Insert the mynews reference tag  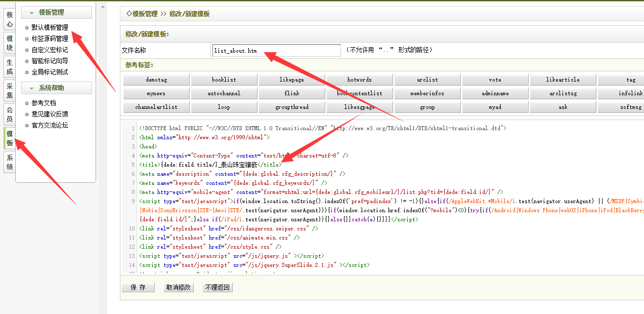(156, 93)
